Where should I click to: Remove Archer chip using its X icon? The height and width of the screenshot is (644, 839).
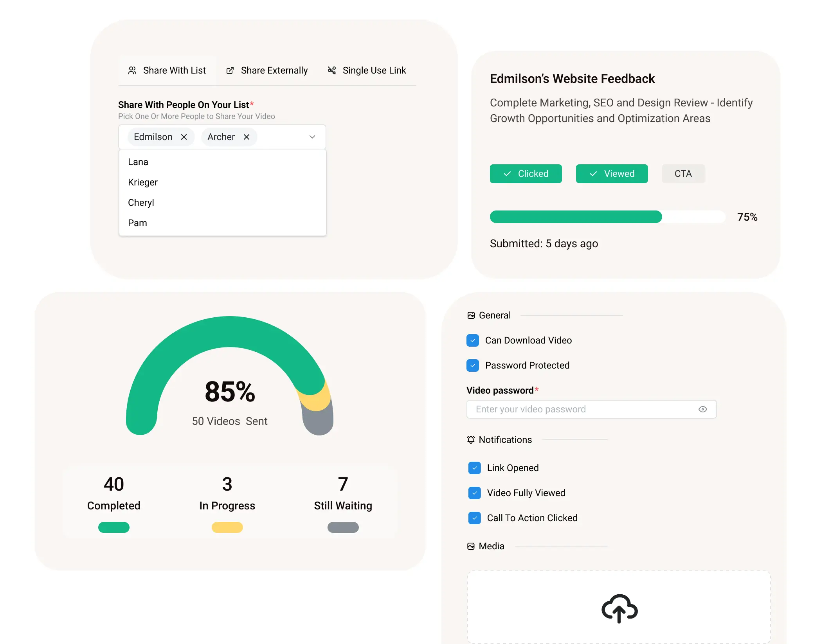247,137
